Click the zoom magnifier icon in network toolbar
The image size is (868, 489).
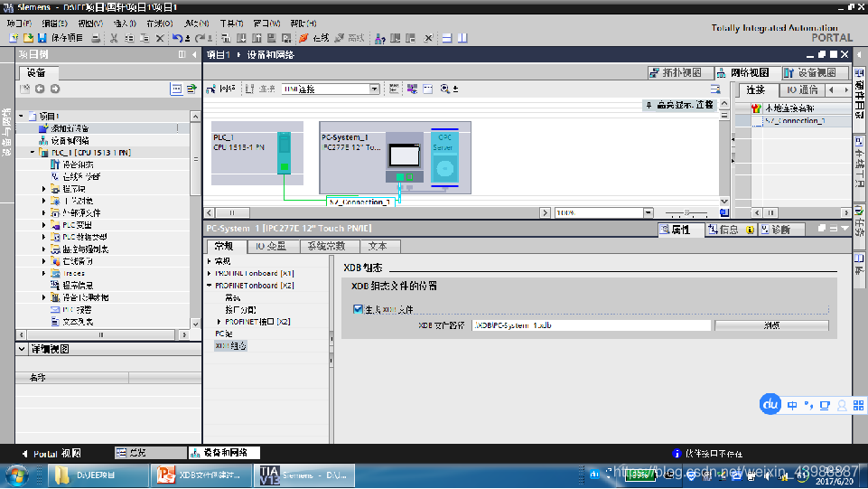[x=444, y=89]
